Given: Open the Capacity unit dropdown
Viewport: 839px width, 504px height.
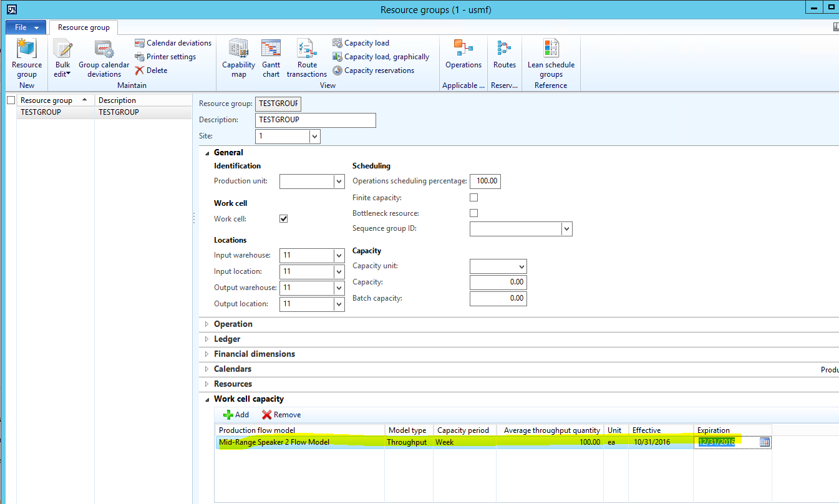Looking at the screenshot, I should pyautogui.click(x=521, y=266).
